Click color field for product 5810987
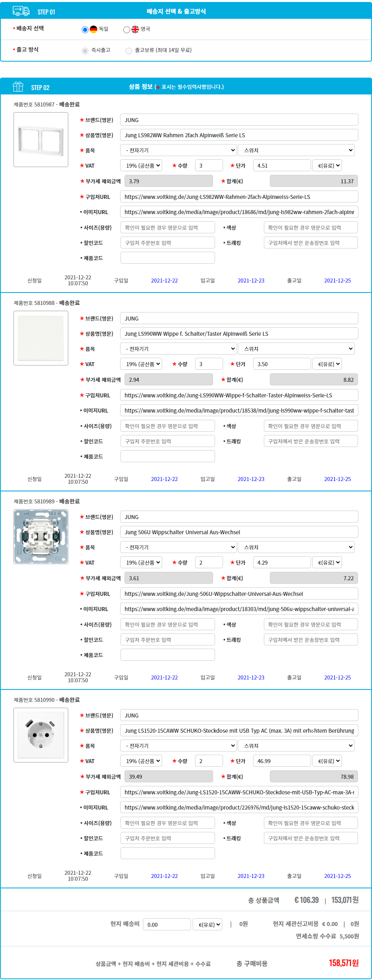 tap(311, 227)
